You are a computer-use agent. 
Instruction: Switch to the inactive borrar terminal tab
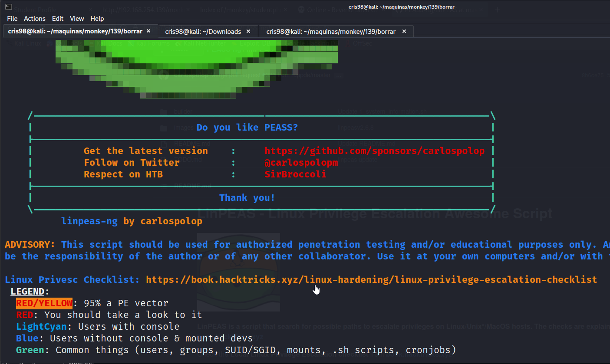(336, 31)
